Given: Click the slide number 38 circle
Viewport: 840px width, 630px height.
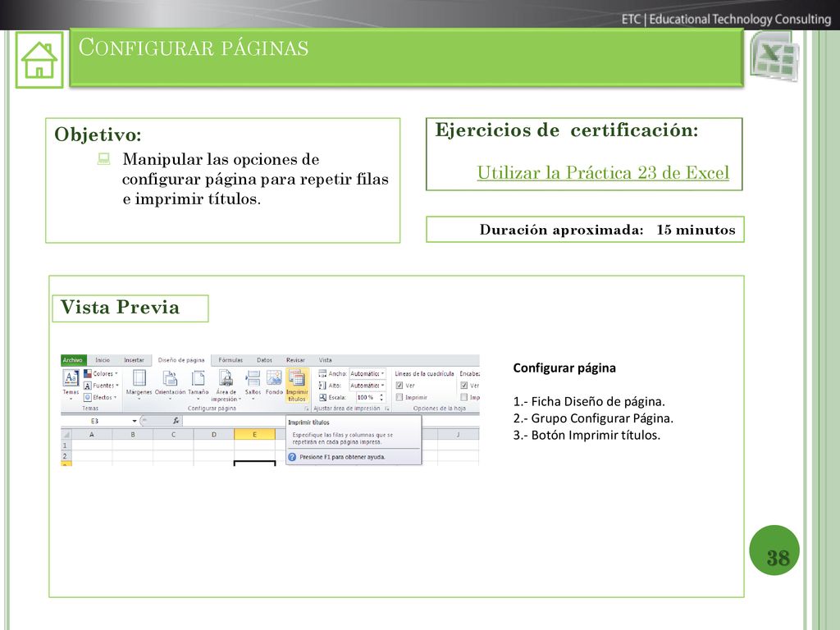Looking at the screenshot, I should tap(774, 550).
